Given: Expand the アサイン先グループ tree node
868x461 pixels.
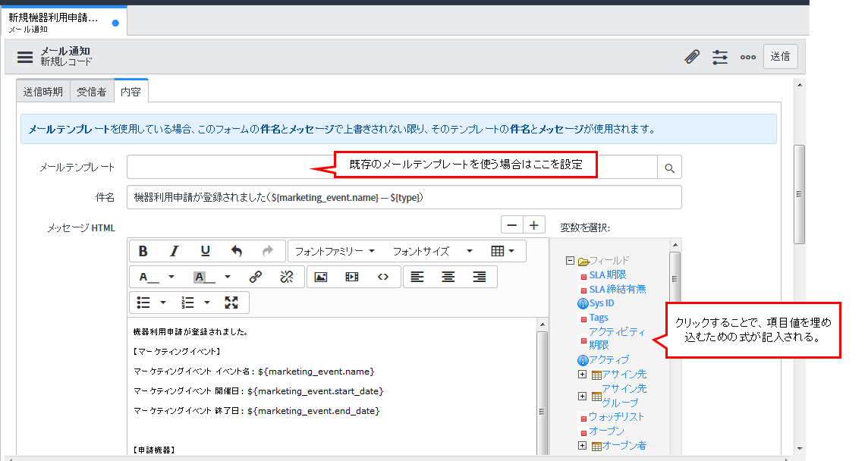Looking at the screenshot, I should click(583, 397).
